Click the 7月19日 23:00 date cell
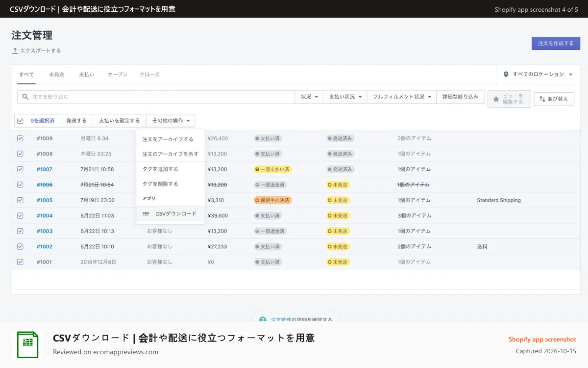 pyautogui.click(x=98, y=200)
